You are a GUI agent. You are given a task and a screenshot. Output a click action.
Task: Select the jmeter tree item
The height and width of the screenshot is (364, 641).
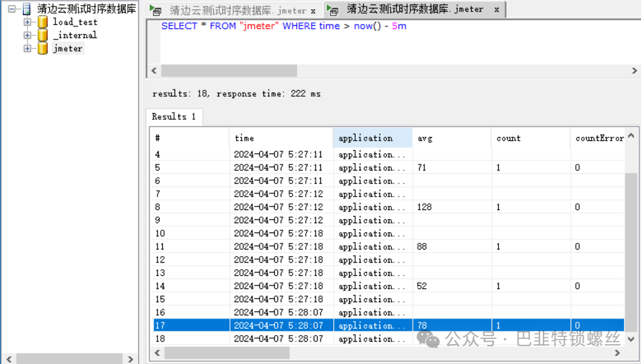(68, 48)
